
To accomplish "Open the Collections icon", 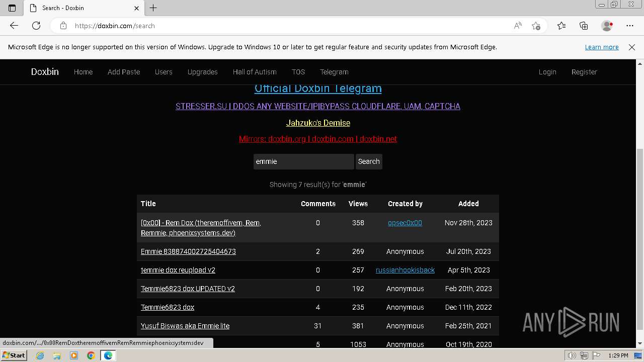I will [x=584, y=26].
